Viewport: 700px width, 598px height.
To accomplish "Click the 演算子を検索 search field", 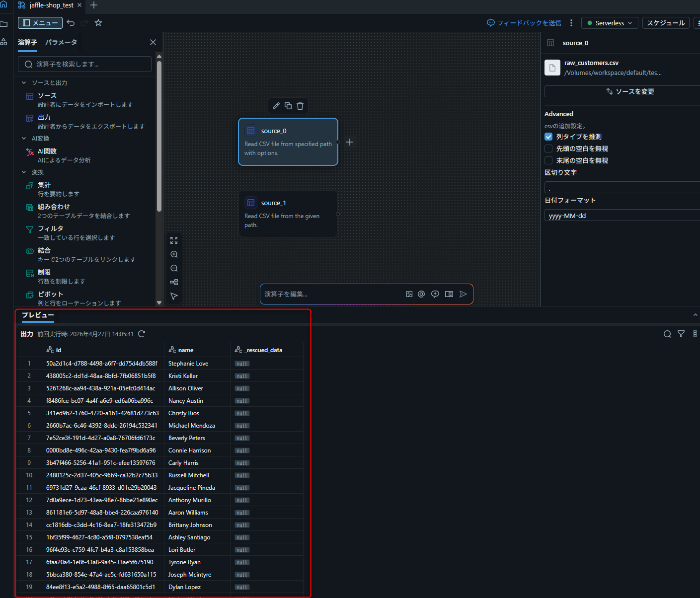I will 84,64.
